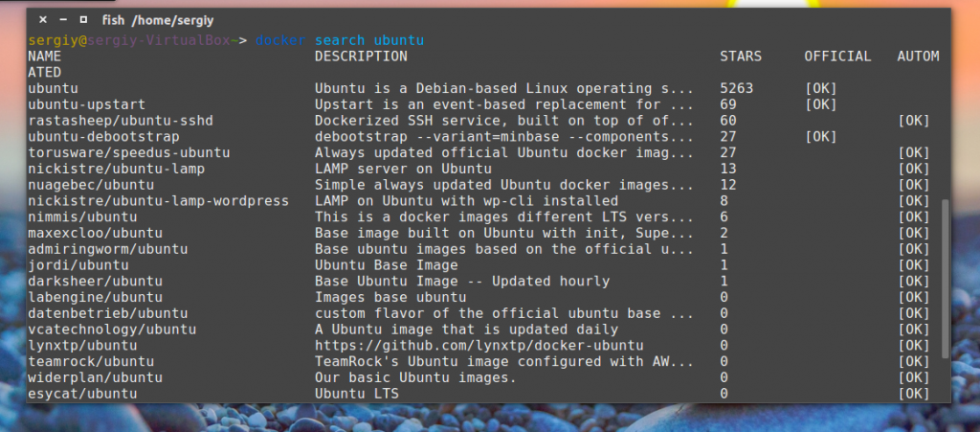
Task: Click the automated [OK] marker for teamrock/ubuntu
Action: click(x=914, y=361)
